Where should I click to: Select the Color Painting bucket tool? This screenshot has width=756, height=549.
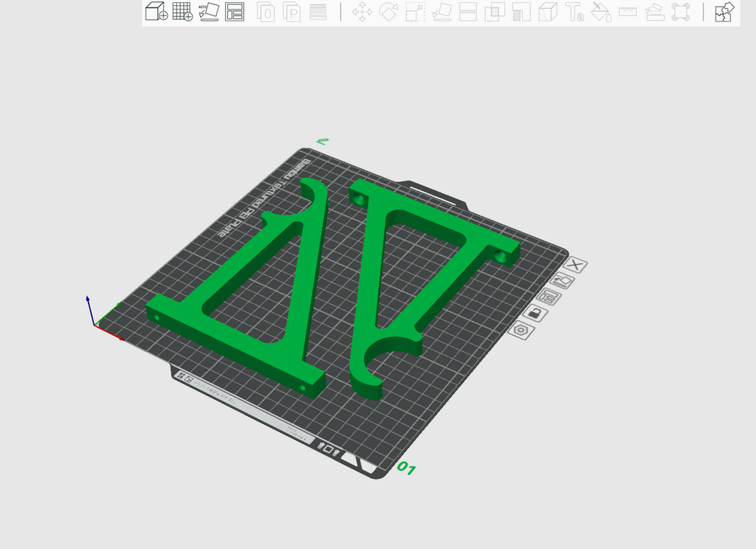601,12
